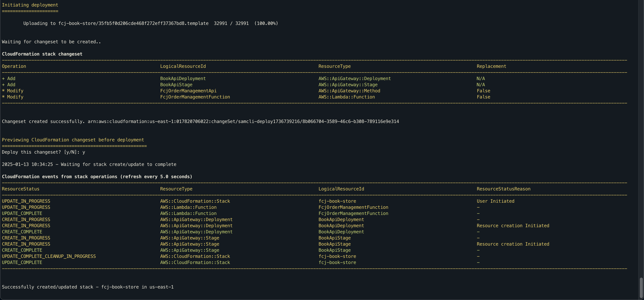Image resolution: width=644 pixels, height=300 pixels.
Task: Click the terminal scrollbar thumb
Action: click(x=641, y=288)
